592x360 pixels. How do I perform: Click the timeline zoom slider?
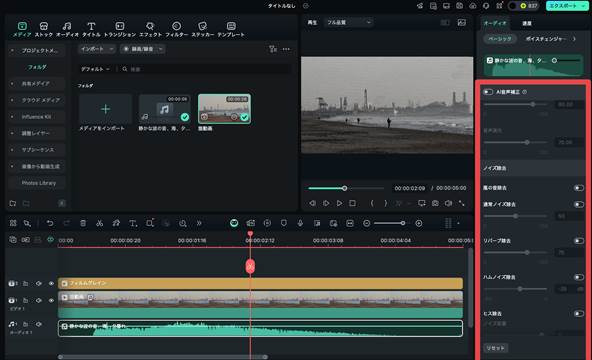click(x=389, y=223)
